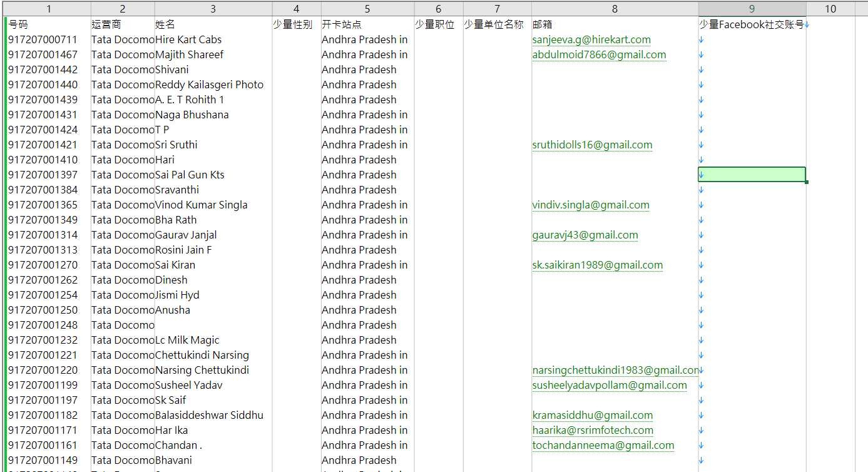Click the 少量职位 header cell
Image resolution: width=868 pixels, height=472 pixels.
point(438,24)
